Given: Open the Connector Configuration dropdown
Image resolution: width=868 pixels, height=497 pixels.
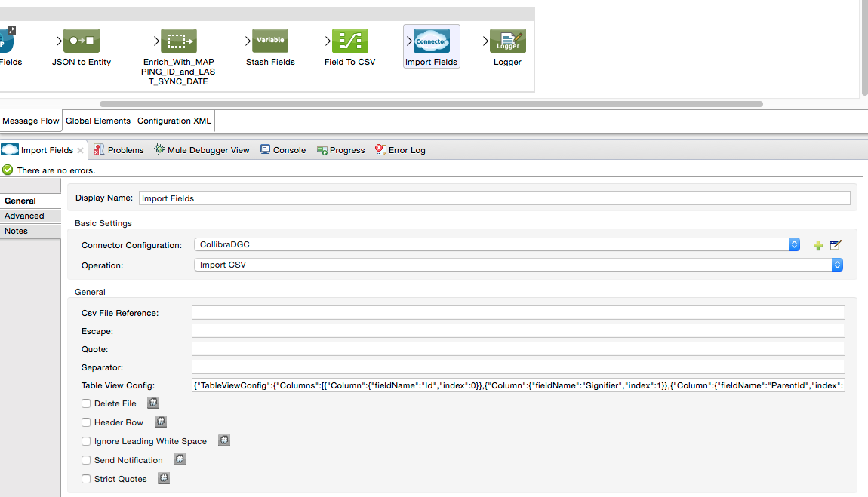Looking at the screenshot, I should [794, 244].
